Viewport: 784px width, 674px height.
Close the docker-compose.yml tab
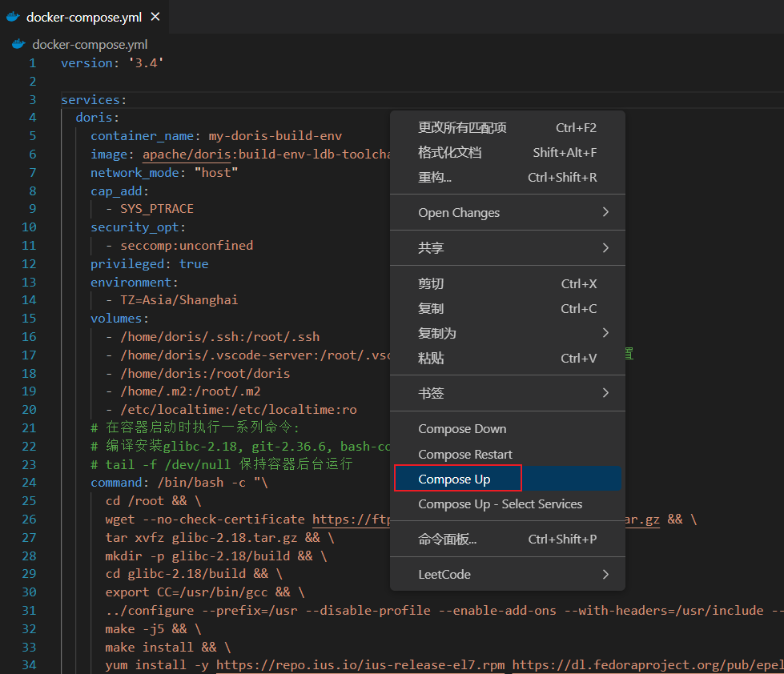(155, 17)
